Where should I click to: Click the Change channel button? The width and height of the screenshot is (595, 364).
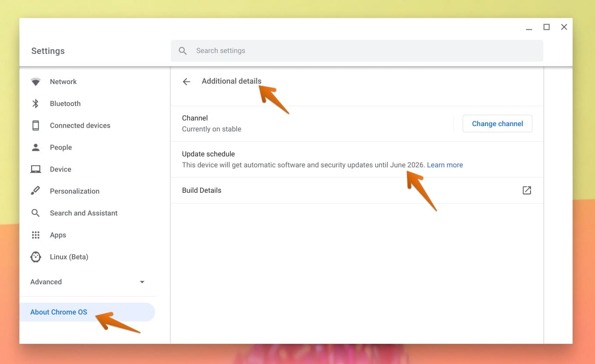pos(497,124)
